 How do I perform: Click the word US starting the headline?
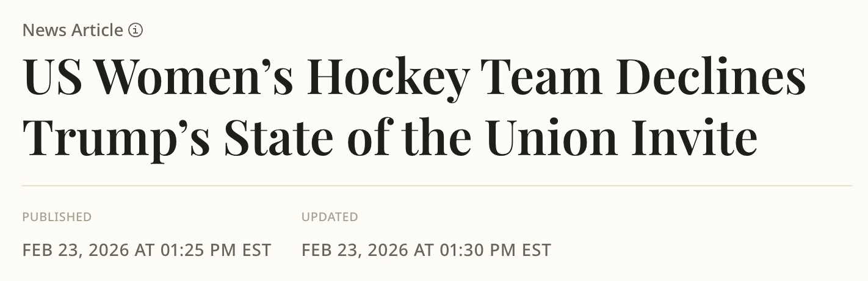point(53,81)
